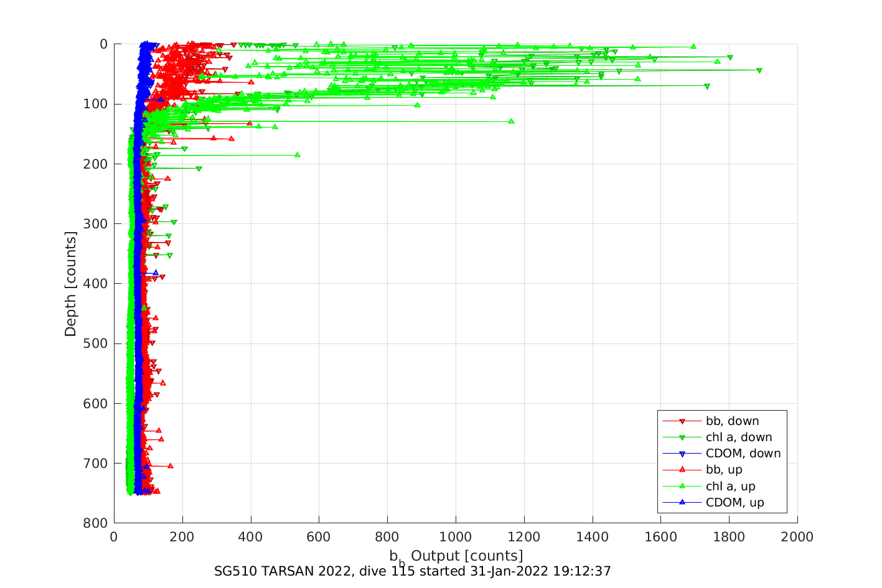Click x-axis tick label 2000

coord(797,536)
